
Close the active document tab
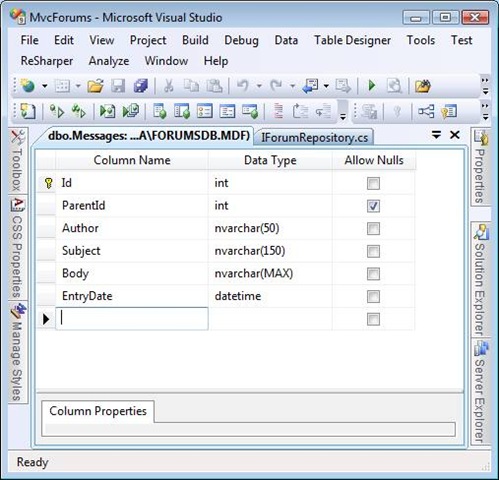tap(455, 135)
